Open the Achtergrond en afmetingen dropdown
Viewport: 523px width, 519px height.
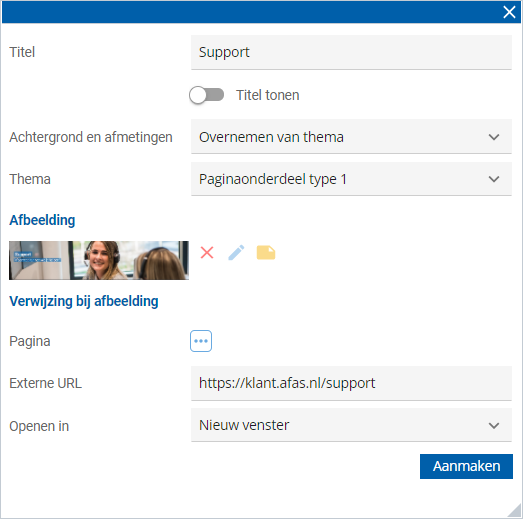(351, 137)
